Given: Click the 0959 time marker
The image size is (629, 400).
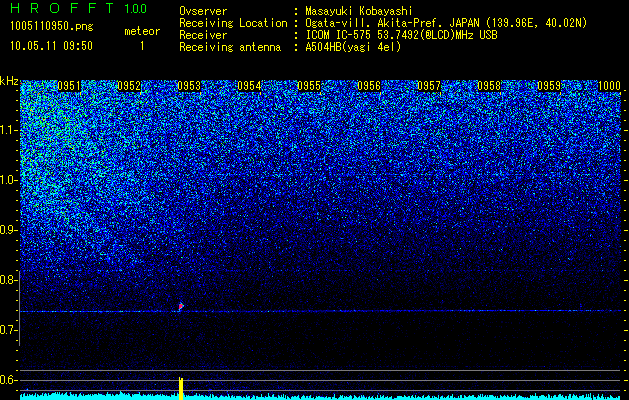Looking at the screenshot, I should tap(549, 86).
